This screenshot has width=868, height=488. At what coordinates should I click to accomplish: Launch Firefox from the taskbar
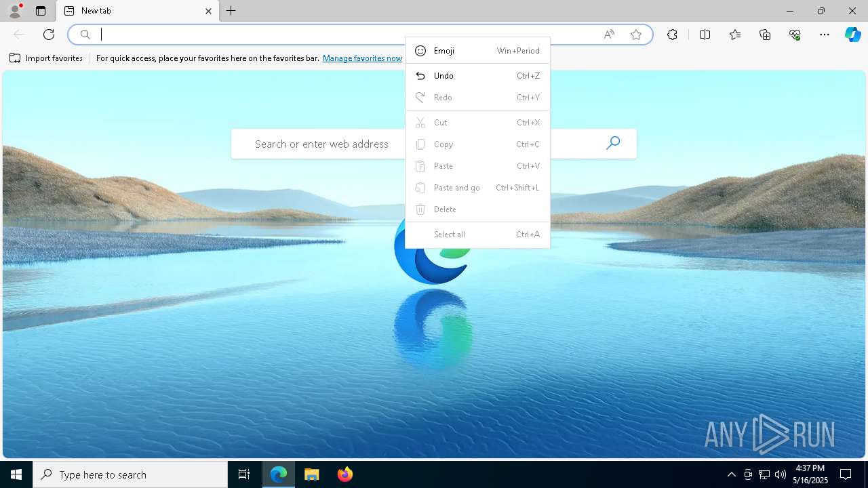tap(344, 474)
